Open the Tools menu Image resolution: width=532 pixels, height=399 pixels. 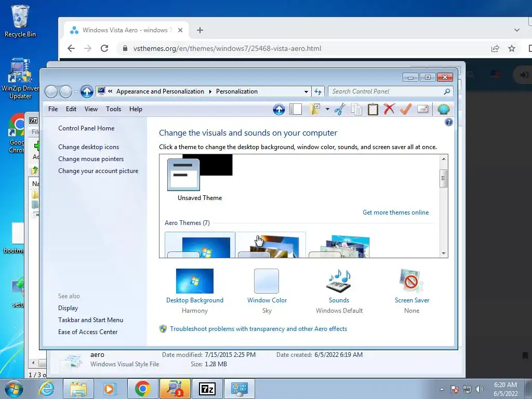tap(113, 109)
